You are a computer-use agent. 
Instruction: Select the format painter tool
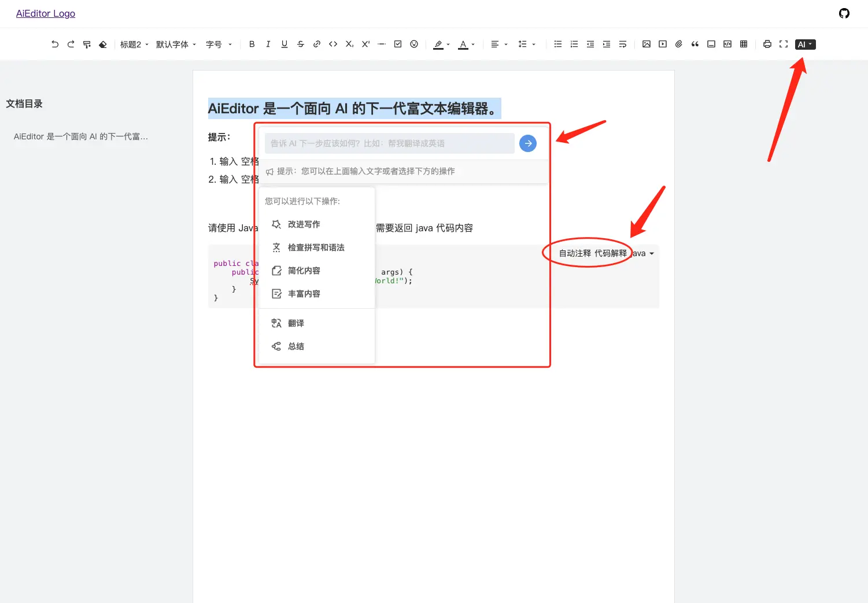coord(87,44)
